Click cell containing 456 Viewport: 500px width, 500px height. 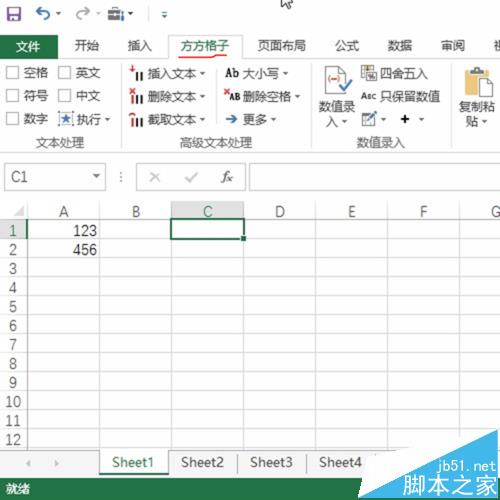tap(63, 250)
